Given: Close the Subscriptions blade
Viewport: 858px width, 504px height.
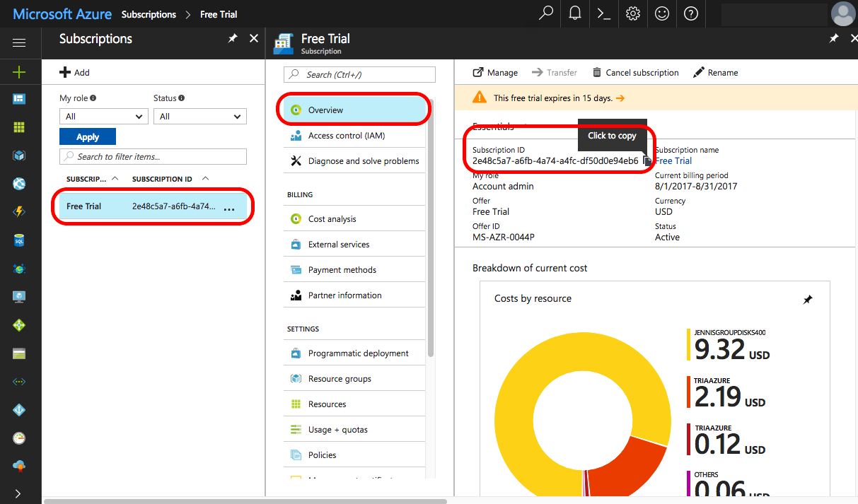Looking at the screenshot, I should 254,39.
